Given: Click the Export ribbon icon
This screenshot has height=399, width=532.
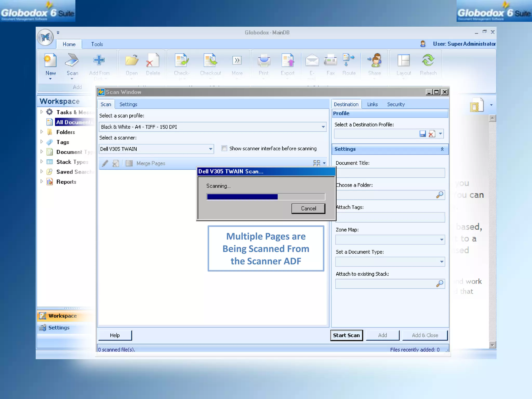Looking at the screenshot, I should pyautogui.click(x=288, y=61).
